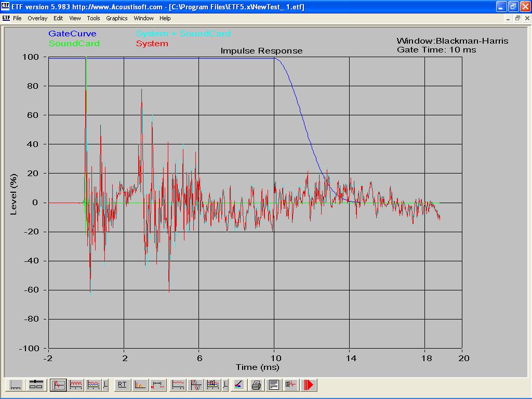Open the Overlay menu
Screen dimensions: 532x399
(x=37, y=18)
